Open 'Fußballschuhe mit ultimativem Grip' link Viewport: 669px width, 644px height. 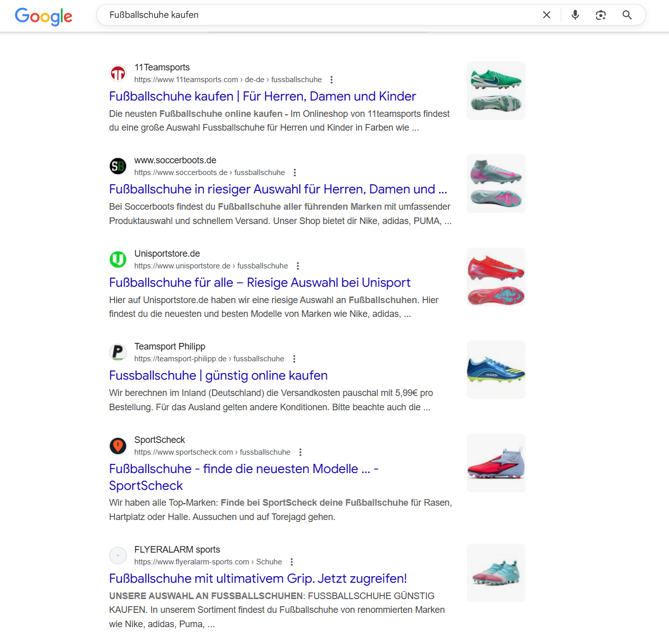click(x=258, y=579)
